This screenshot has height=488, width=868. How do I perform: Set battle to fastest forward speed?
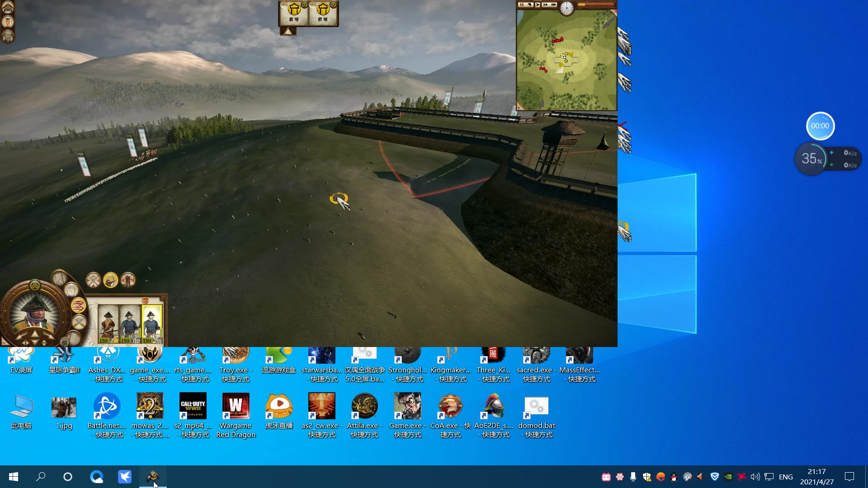click(553, 5)
